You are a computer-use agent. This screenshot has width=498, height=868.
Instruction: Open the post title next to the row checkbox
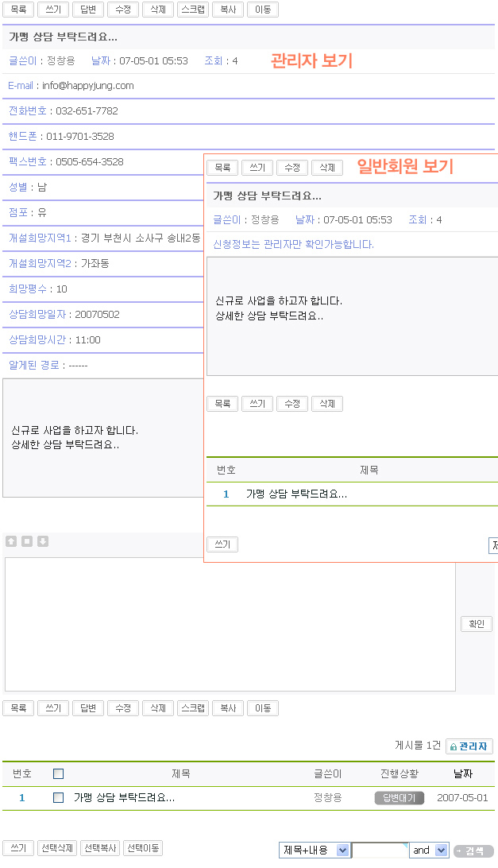124,797
